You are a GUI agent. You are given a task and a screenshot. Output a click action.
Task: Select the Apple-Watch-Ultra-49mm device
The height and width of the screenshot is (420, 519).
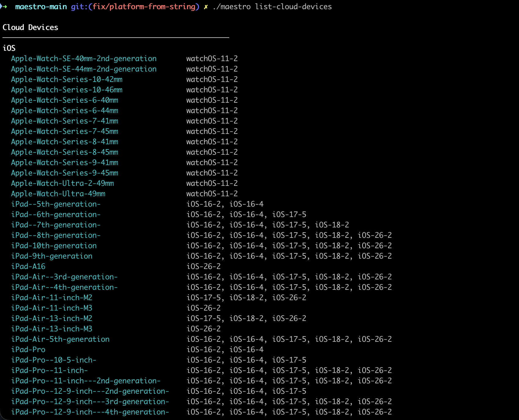(58, 194)
